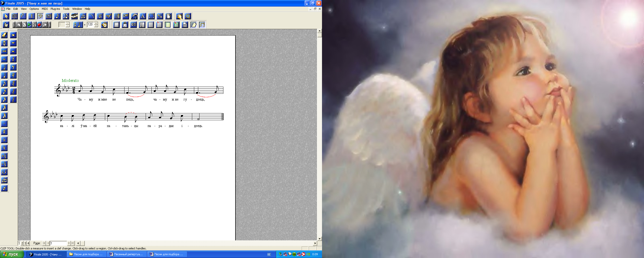Click the red Record button
The image size is (644, 258).
click(x=39, y=25)
